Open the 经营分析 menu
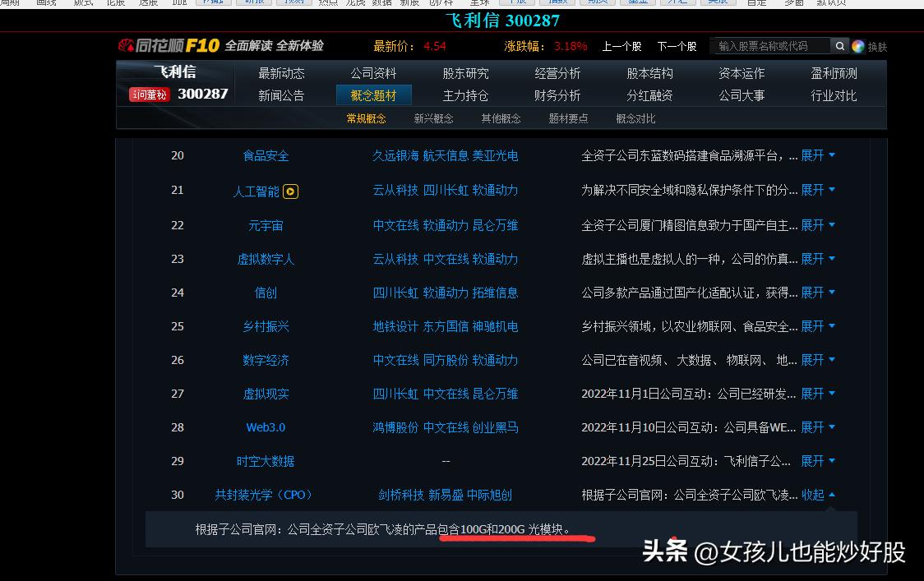This screenshot has width=924, height=581. pos(557,74)
